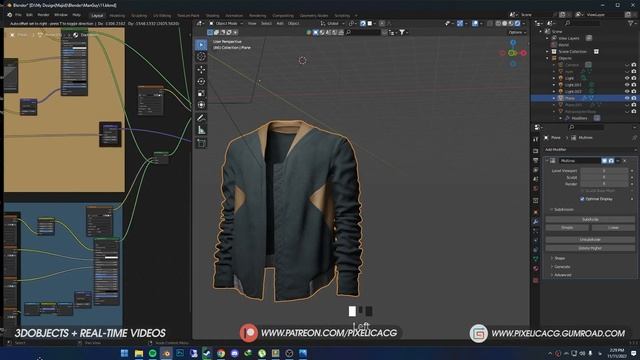The width and height of the screenshot is (640, 360).
Task: Select the Transform tool
Action: 201,105
